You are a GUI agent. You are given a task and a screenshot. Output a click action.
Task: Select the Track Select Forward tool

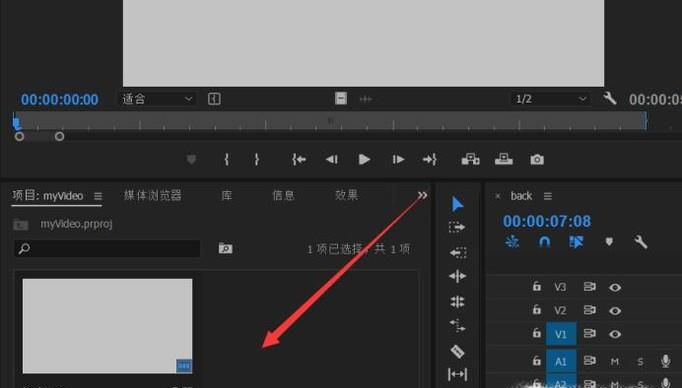click(x=457, y=227)
